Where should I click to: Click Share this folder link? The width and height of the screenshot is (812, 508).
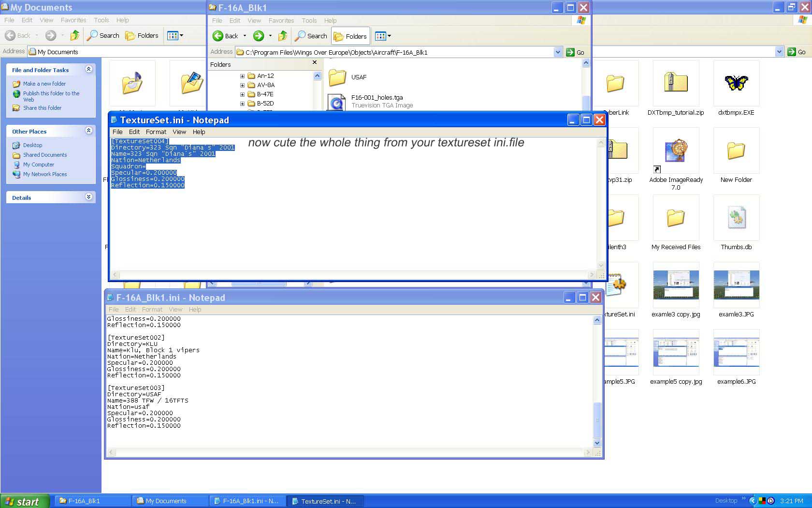click(x=43, y=108)
